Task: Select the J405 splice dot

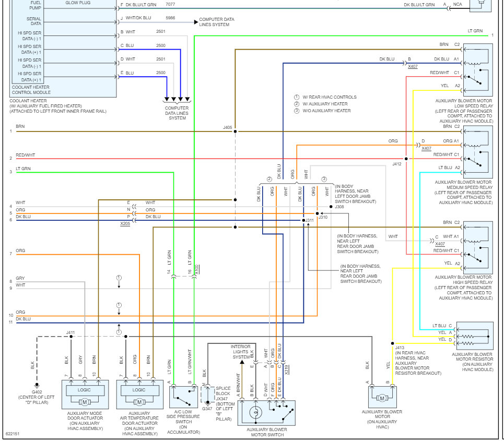Action: pos(235,132)
